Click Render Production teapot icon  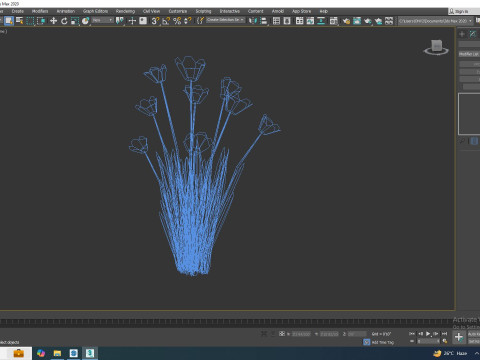click(x=367, y=21)
